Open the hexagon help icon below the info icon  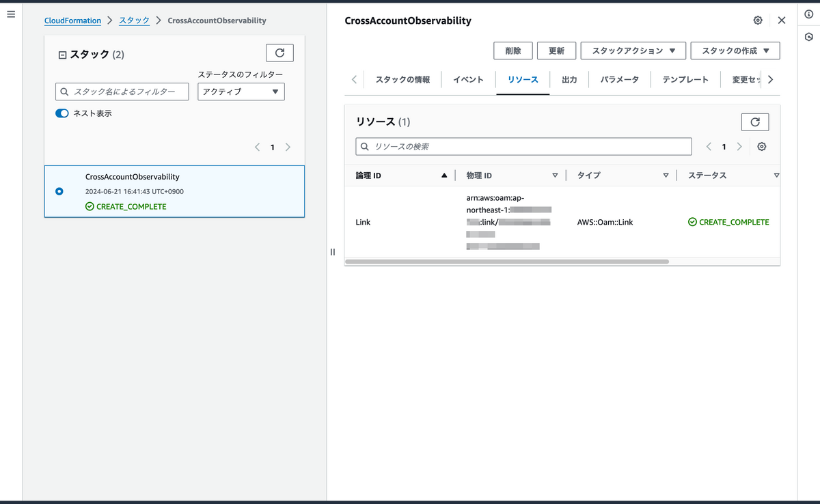[x=809, y=36]
